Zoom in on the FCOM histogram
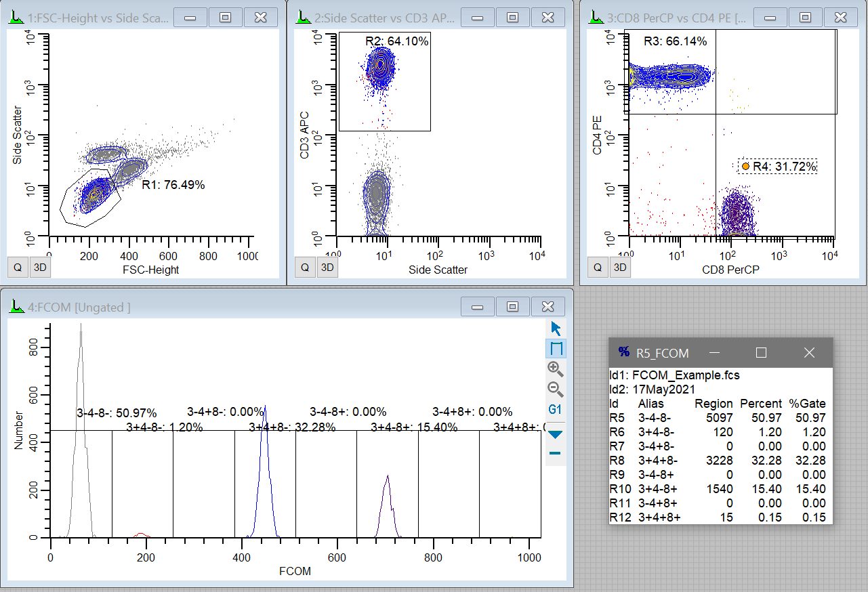This screenshot has width=868, height=592. 556,369
